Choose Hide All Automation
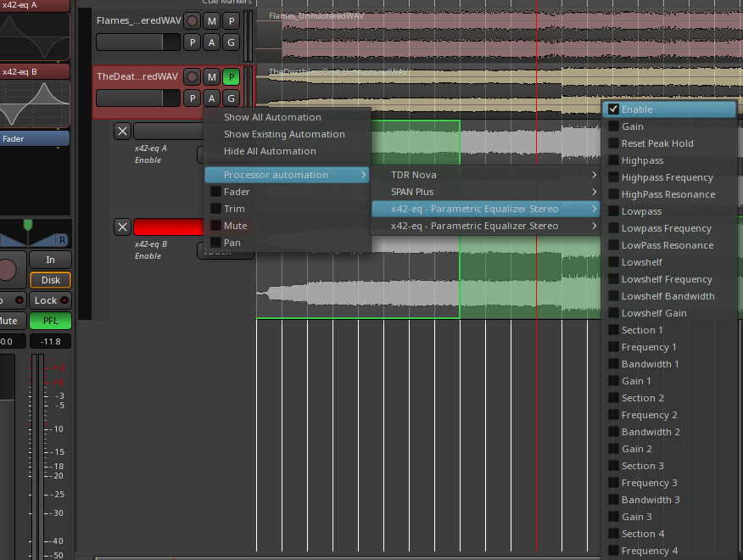The width and height of the screenshot is (743, 560). (x=270, y=151)
